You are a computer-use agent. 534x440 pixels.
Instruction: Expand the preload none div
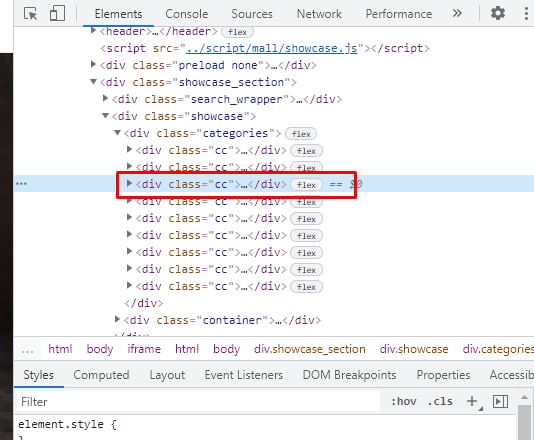tap(93, 64)
